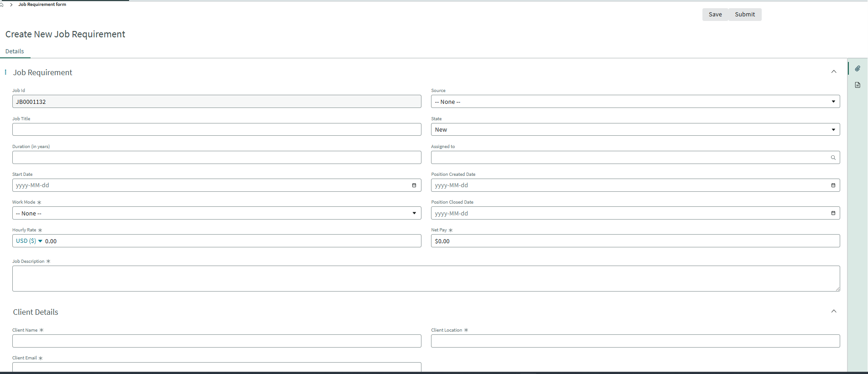Viewport: 868px width, 374px height.
Task: Click the Client Details section heading
Action: (x=36, y=312)
